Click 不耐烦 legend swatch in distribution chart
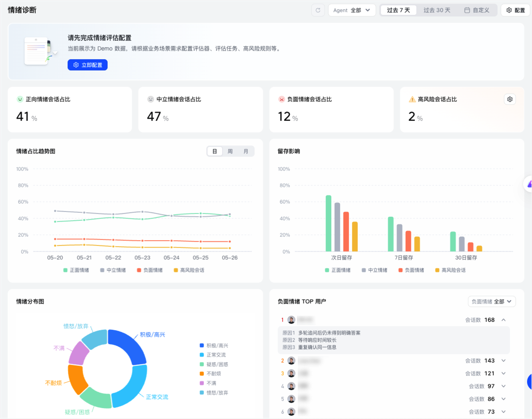Image resolution: width=532 pixels, height=419 pixels. coord(202,374)
